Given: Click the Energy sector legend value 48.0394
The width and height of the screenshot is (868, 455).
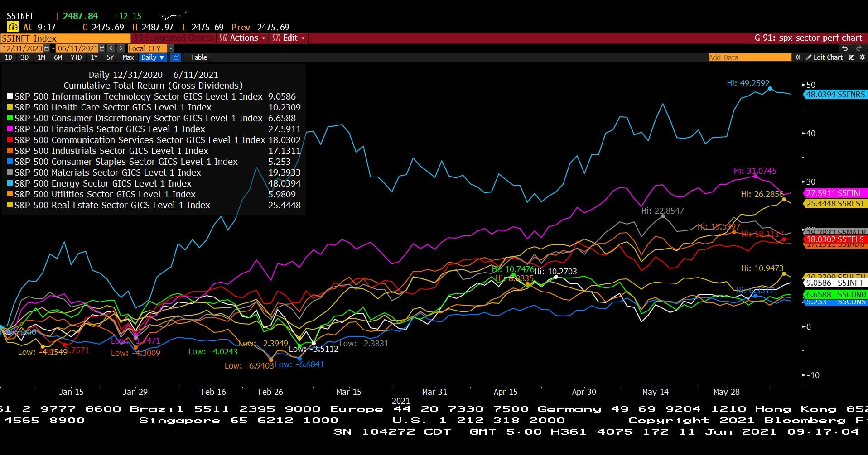Looking at the screenshot, I should (x=285, y=183).
